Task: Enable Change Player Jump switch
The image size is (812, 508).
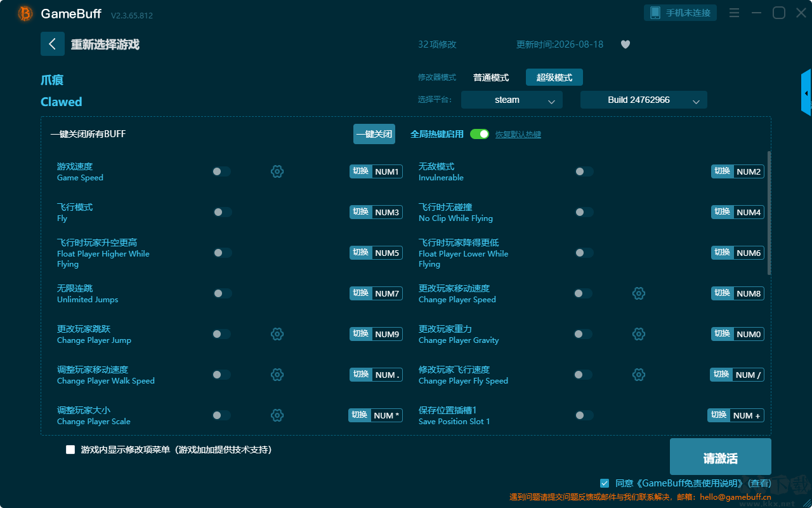Action: click(x=221, y=334)
